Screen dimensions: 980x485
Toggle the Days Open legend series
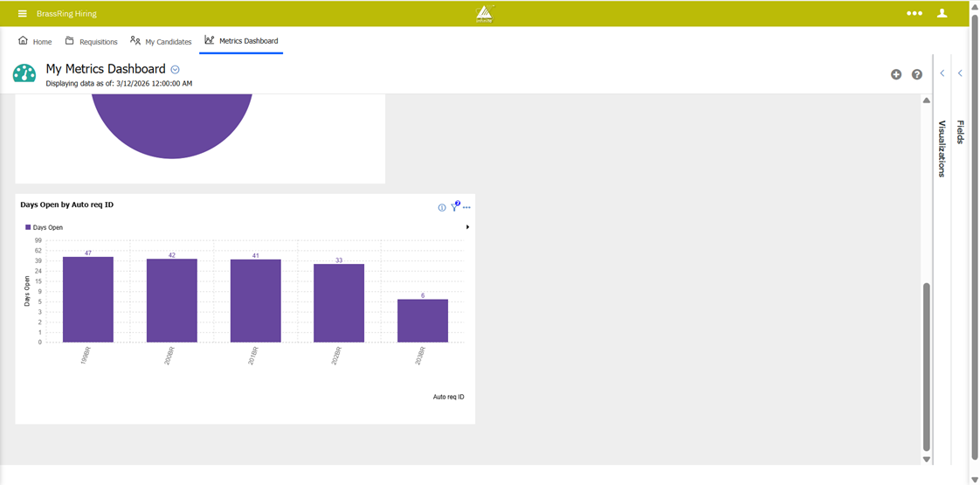tap(45, 227)
